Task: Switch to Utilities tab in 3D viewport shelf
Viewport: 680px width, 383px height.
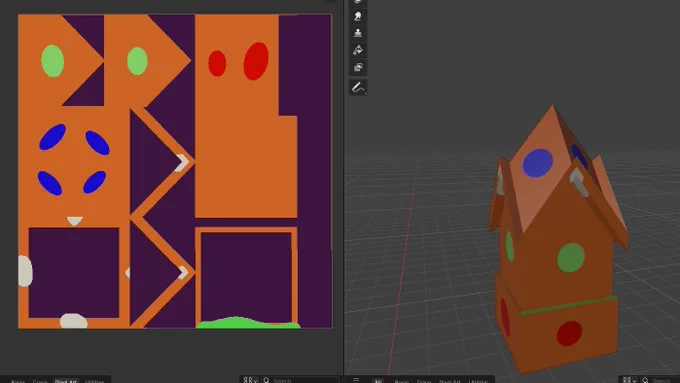Action: tap(479, 381)
